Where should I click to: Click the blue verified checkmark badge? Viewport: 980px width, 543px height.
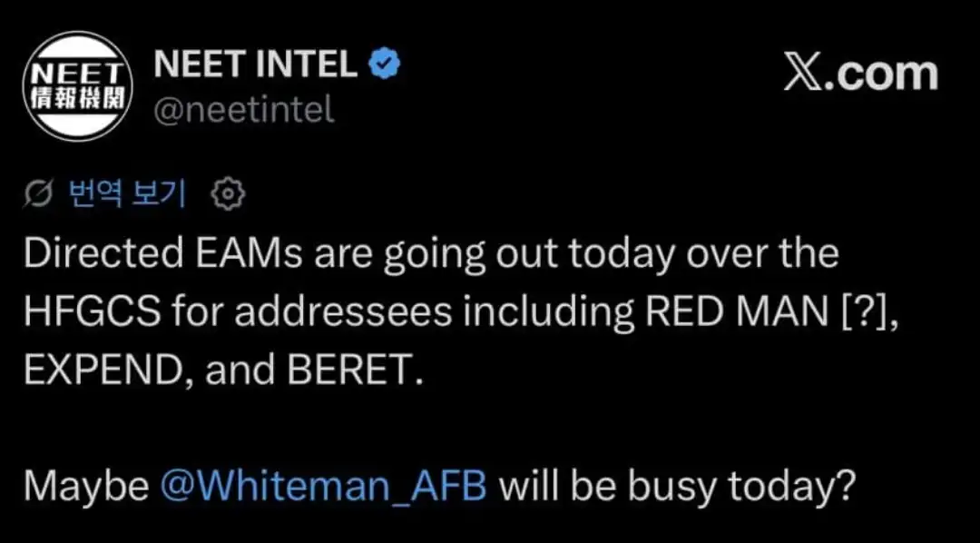click(x=384, y=64)
